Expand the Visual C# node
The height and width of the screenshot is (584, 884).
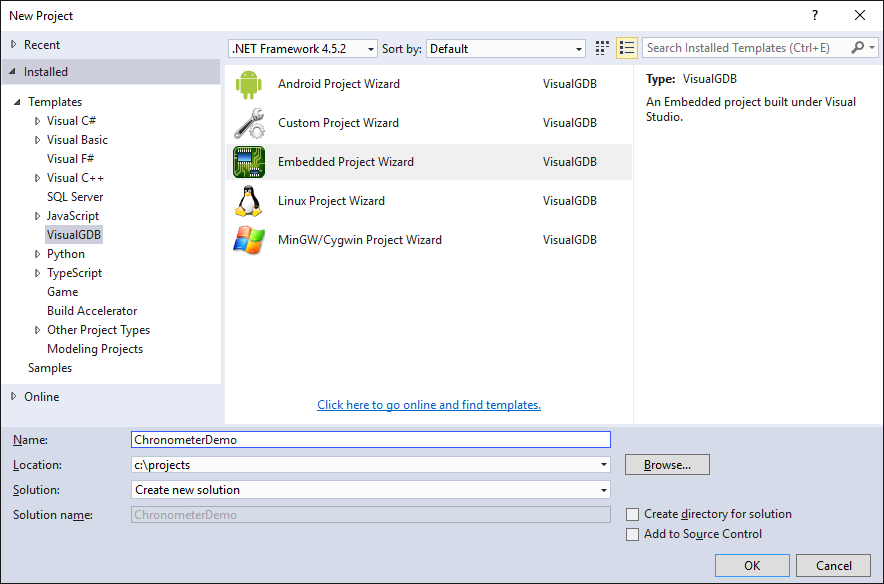38,121
